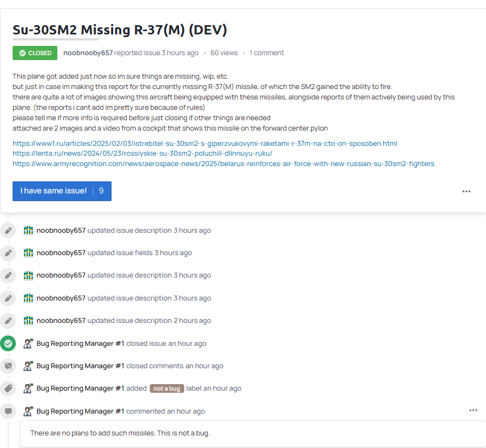Viewport: 486px width, 448px height.
Task: Click the Bug Reporting Manager #1 commenter name
Action: 80,411
